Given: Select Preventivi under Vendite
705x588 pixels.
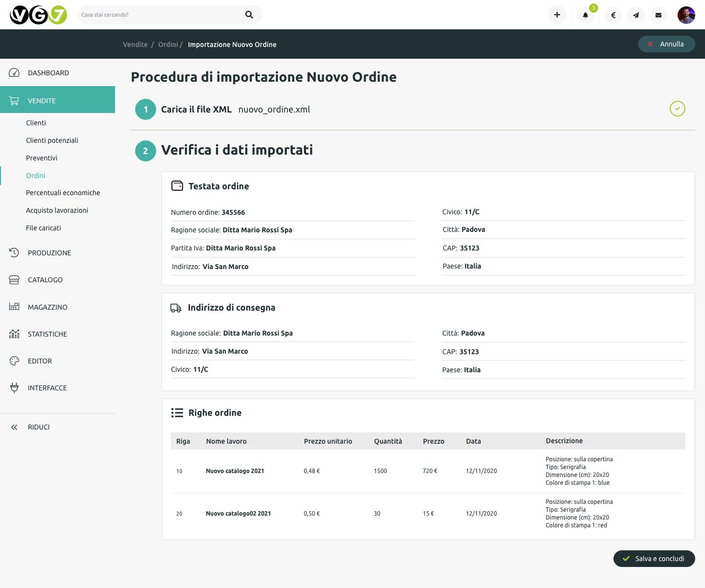Looking at the screenshot, I should pyautogui.click(x=42, y=158).
